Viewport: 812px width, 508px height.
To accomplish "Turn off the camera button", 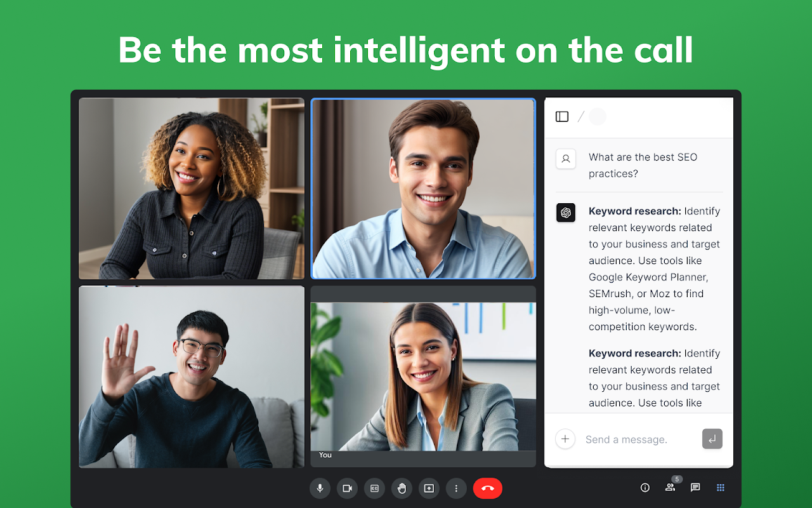I will (347, 488).
